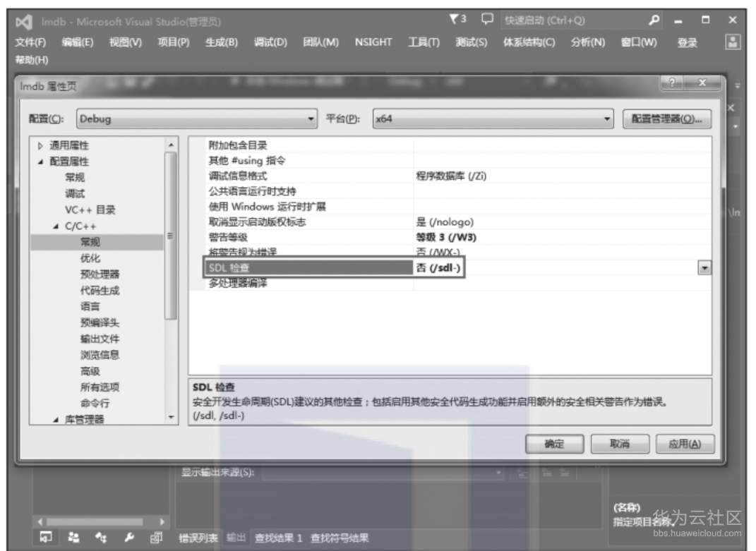756x551 pixels.
Task: Select the 调试信息格式 property row
Action: coord(450,176)
